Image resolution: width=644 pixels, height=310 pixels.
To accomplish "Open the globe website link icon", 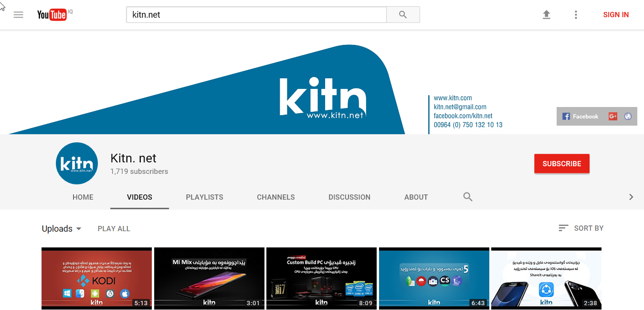I will 628,116.
